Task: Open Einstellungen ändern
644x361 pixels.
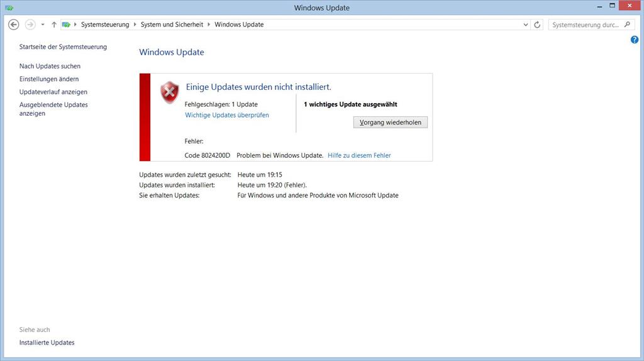Action: coord(49,79)
